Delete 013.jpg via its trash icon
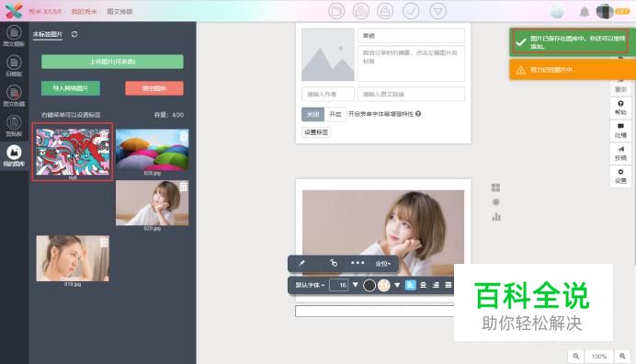This screenshot has width=636, height=364. click(x=104, y=242)
